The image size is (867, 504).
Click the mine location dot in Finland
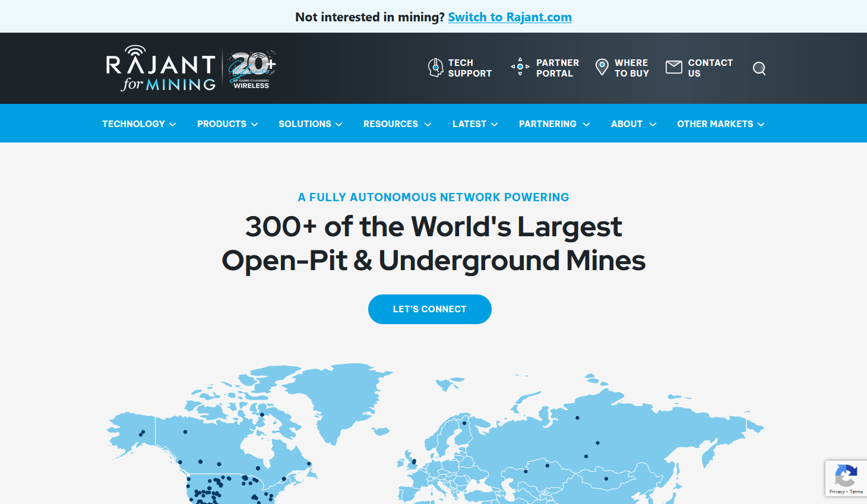(x=464, y=423)
